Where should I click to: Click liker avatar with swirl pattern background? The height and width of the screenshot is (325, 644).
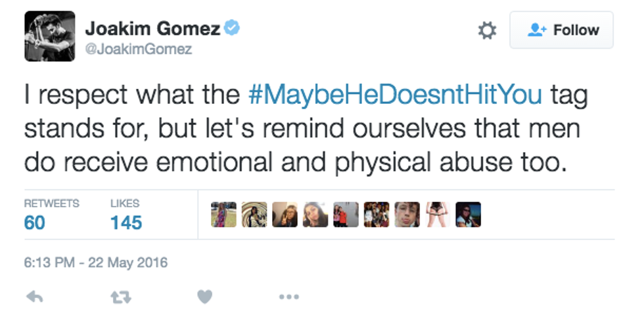[x=254, y=214]
